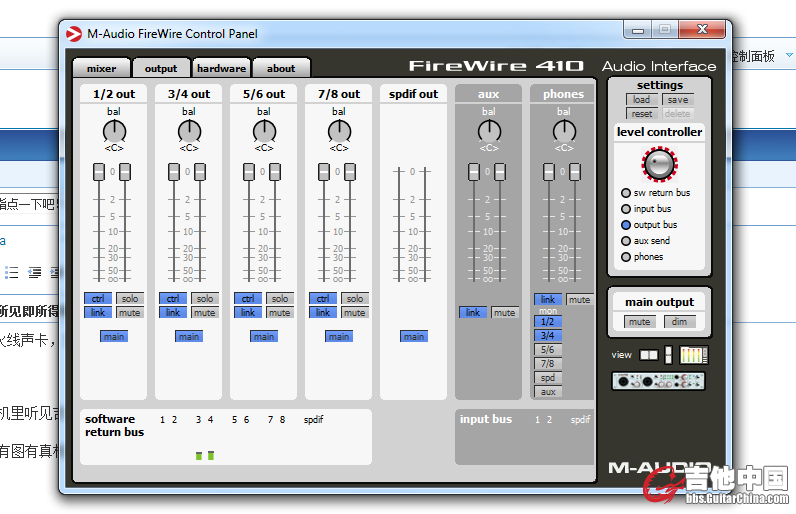
Task: Select the level meters view icon
Action: [693, 355]
